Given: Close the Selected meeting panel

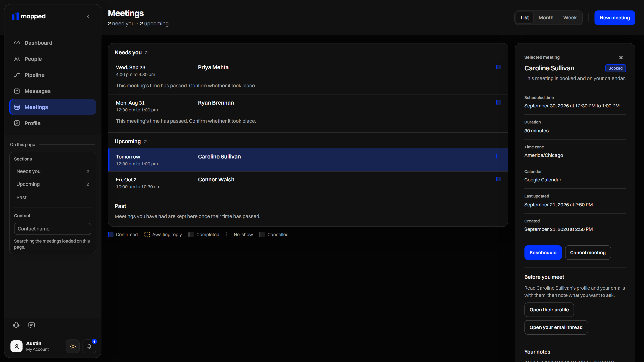Looking at the screenshot, I should (621, 58).
